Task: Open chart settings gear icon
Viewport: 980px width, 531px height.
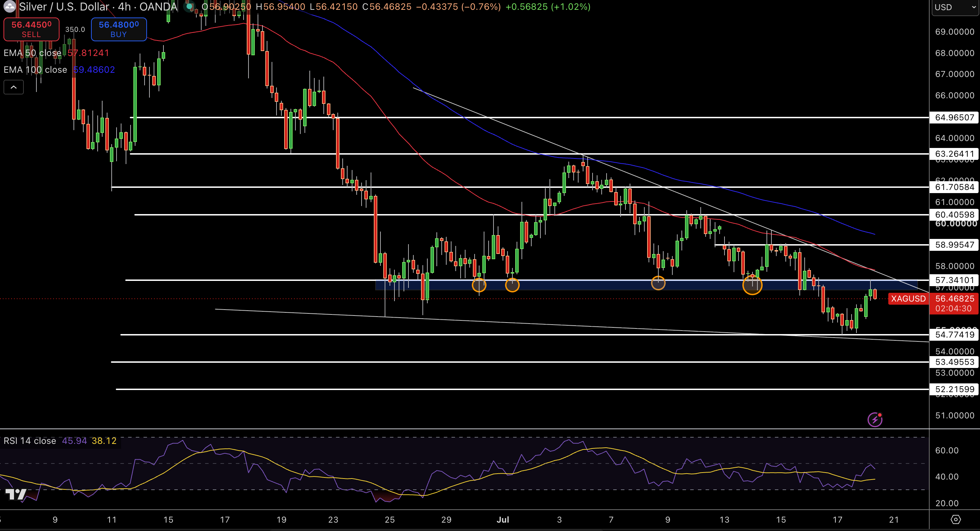Action: pyautogui.click(x=955, y=519)
